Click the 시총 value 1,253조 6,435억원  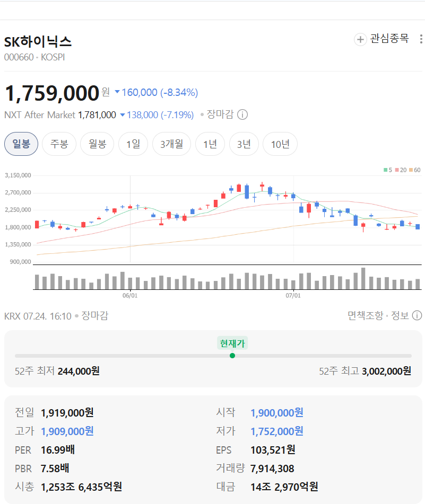81,487
